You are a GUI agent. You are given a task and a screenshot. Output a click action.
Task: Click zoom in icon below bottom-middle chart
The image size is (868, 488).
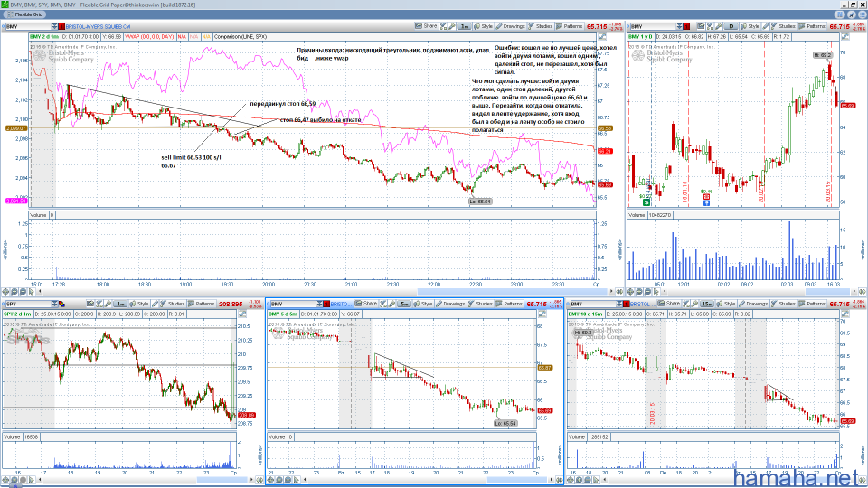click(279, 480)
